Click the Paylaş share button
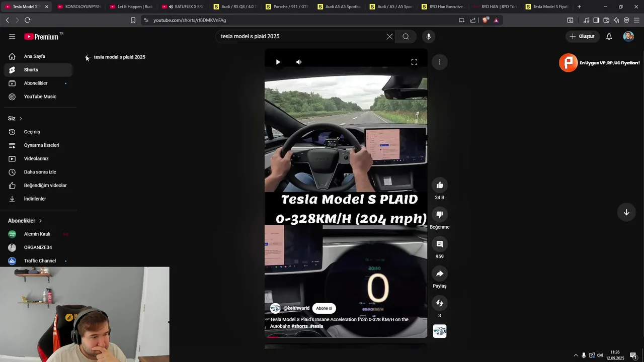Viewport: 644px width, 362px height. click(x=440, y=274)
